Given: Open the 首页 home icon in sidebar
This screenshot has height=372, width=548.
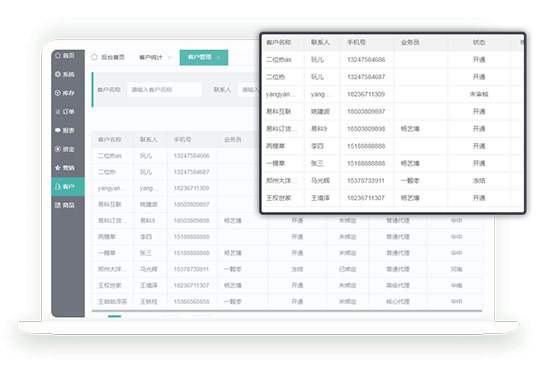Looking at the screenshot, I should click(x=58, y=56).
